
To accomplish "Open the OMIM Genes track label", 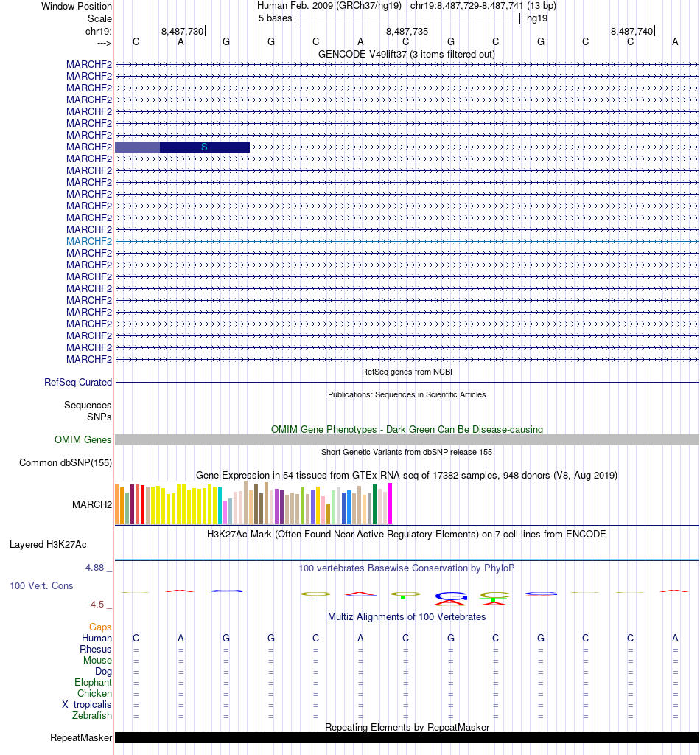I will [x=83, y=439].
